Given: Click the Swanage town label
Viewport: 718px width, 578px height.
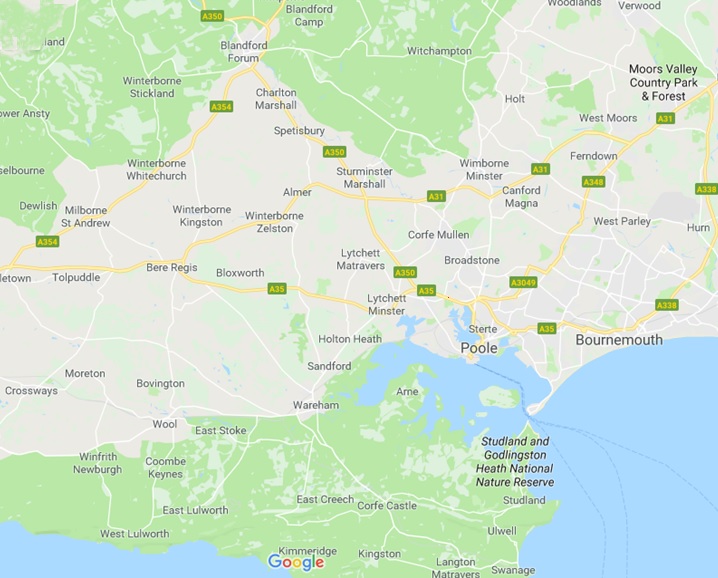Looking at the screenshot, I should pyautogui.click(x=513, y=570).
